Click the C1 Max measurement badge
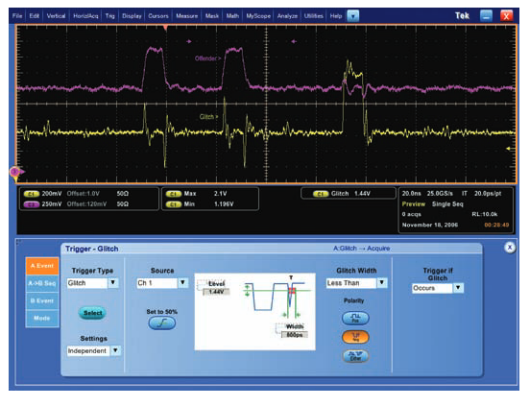The height and width of the screenshot is (396, 525). pyautogui.click(x=174, y=194)
